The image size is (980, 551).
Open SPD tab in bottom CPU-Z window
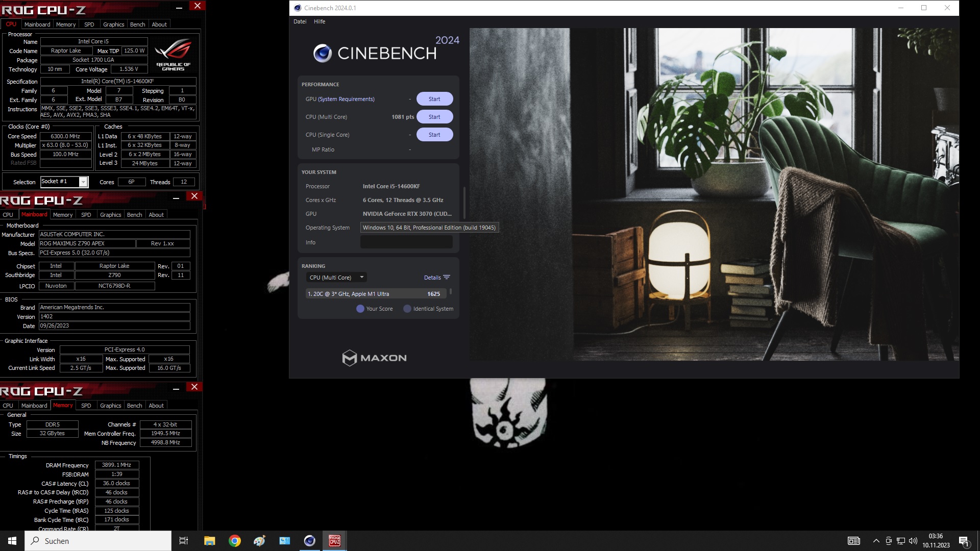[x=86, y=406]
